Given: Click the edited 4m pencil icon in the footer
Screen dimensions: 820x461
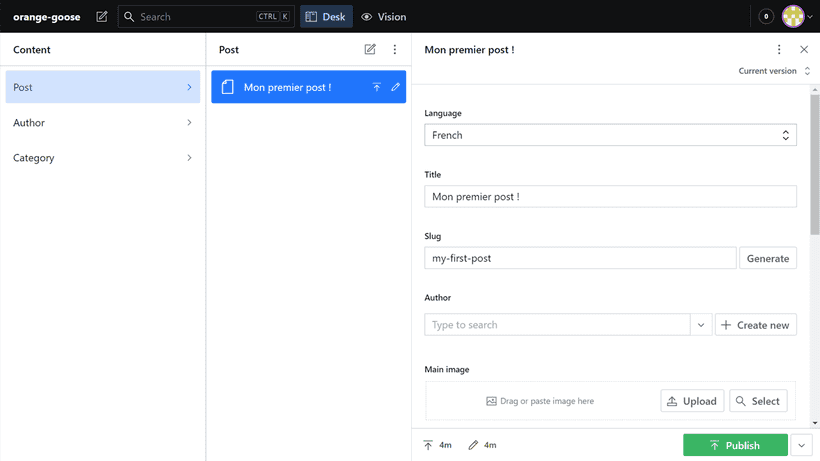Looking at the screenshot, I should coord(473,445).
